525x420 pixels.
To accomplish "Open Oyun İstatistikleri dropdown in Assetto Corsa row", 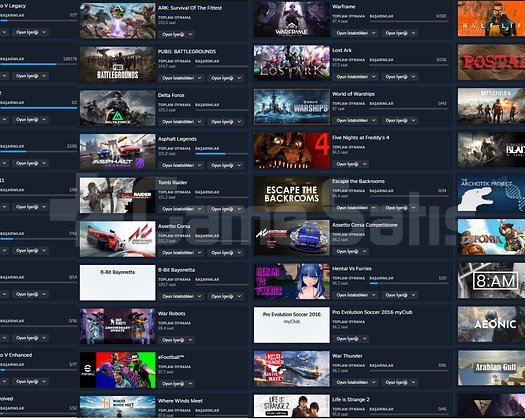I will click(181, 253).
